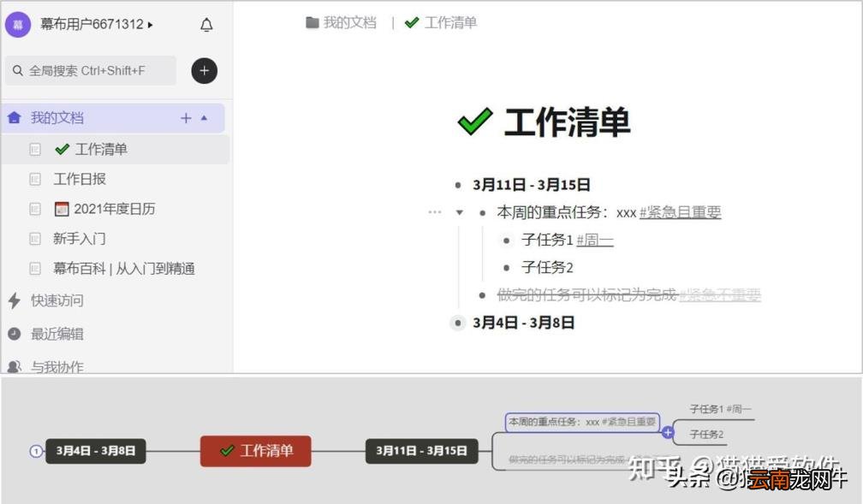Select 子任务1 #周一 in the mind map
Screen dimensions: 863x504
(720, 409)
